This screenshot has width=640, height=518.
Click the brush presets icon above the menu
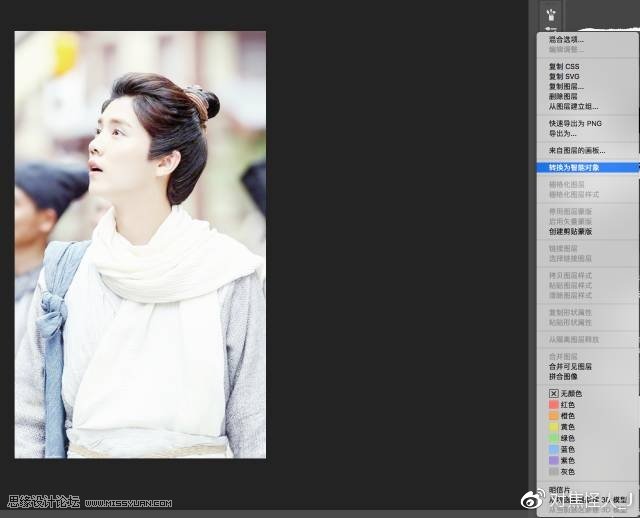pos(551,15)
